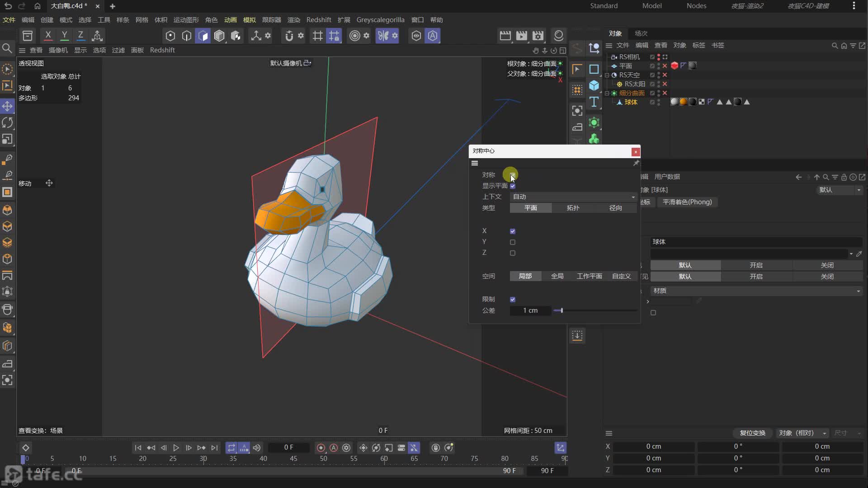868x488 pixels.
Task: Click the 公差 1 cm value field
Action: point(530,310)
